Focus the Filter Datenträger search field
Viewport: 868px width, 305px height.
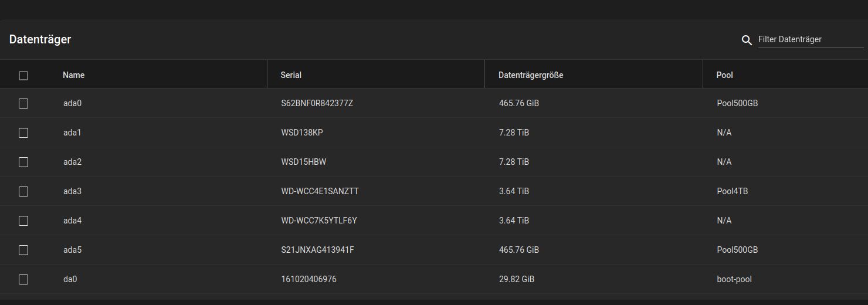810,40
